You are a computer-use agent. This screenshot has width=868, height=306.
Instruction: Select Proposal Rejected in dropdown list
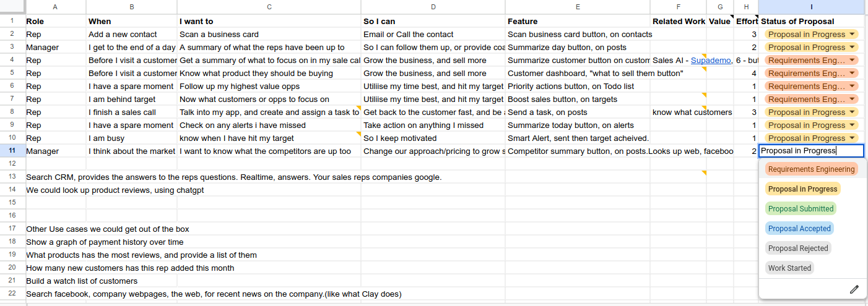click(798, 249)
